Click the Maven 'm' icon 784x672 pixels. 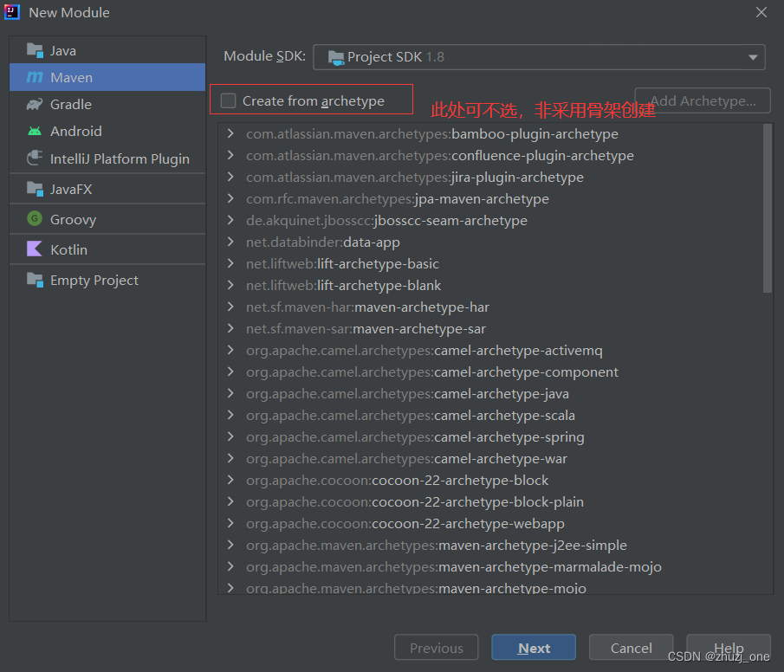click(x=35, y=77)
